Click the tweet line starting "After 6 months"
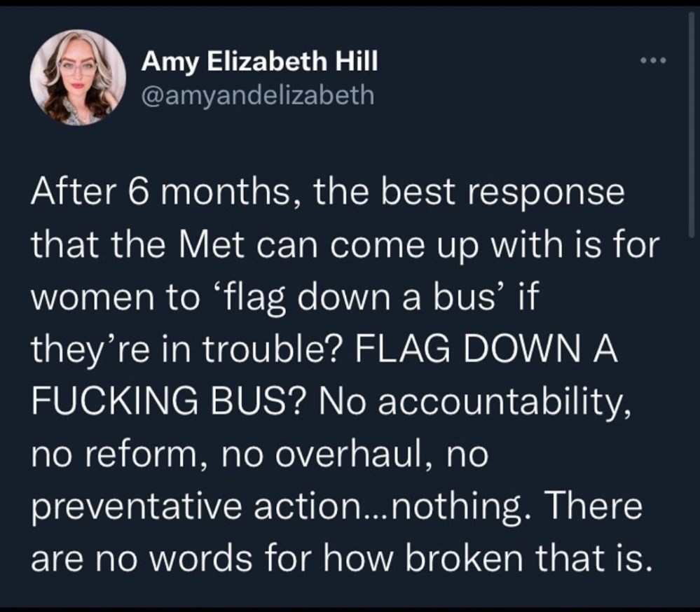700x612 pixels. (326, 193)
